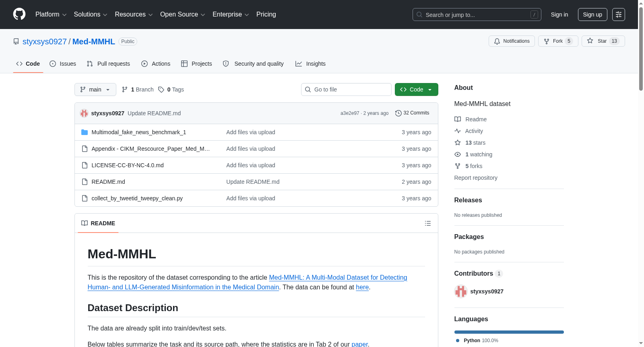Select the Code tab
Image resolution: width=644 pixels, height=347 pixels.
[x=28, y=64]
